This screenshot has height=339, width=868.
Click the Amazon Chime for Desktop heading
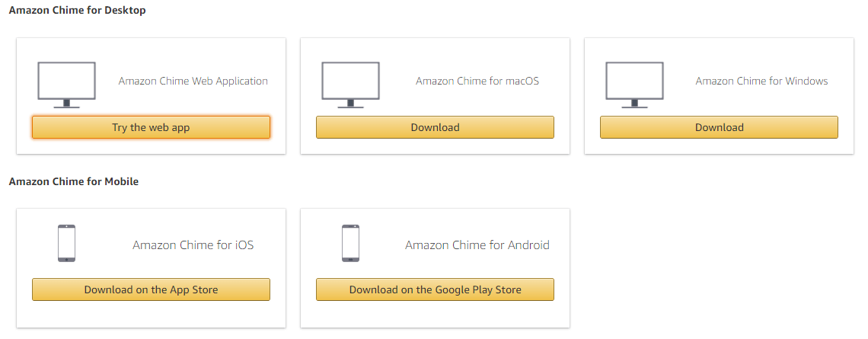(x=78, y=10)
